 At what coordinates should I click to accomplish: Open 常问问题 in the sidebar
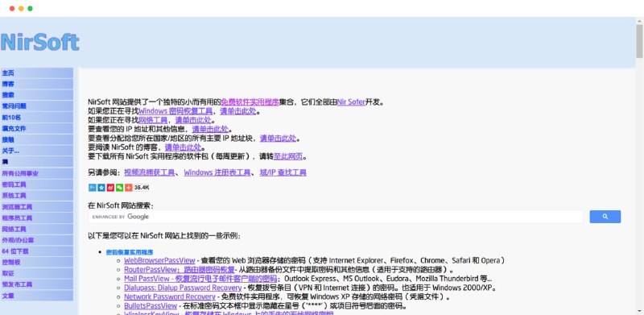pyautogui.click(x=37, y=106)
